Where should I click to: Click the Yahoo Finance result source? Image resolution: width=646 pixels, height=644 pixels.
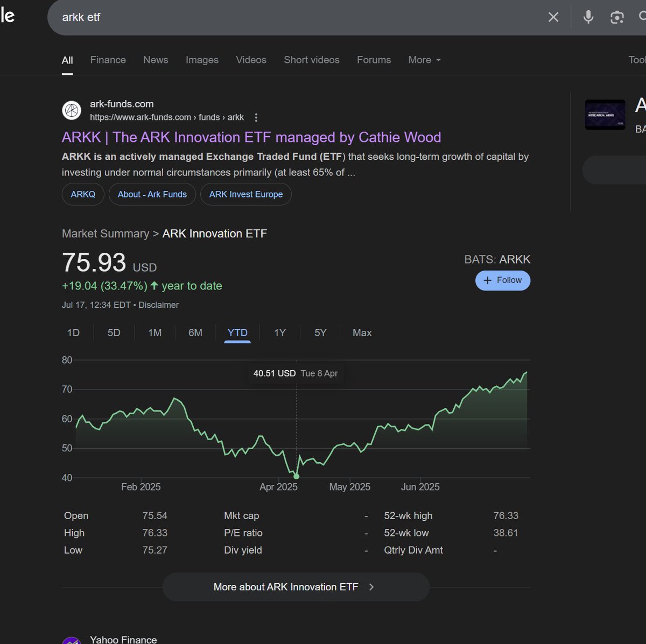(x=123, y=639)
